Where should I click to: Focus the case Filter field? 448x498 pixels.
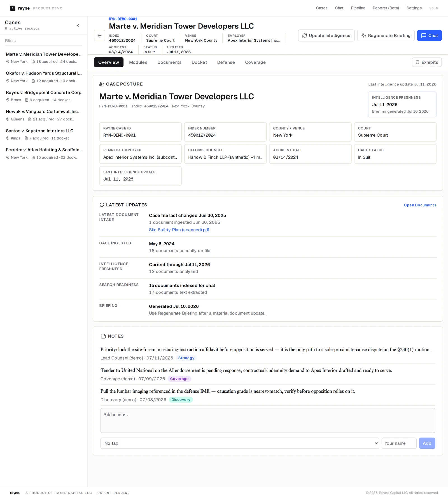[x=44, y=41]
